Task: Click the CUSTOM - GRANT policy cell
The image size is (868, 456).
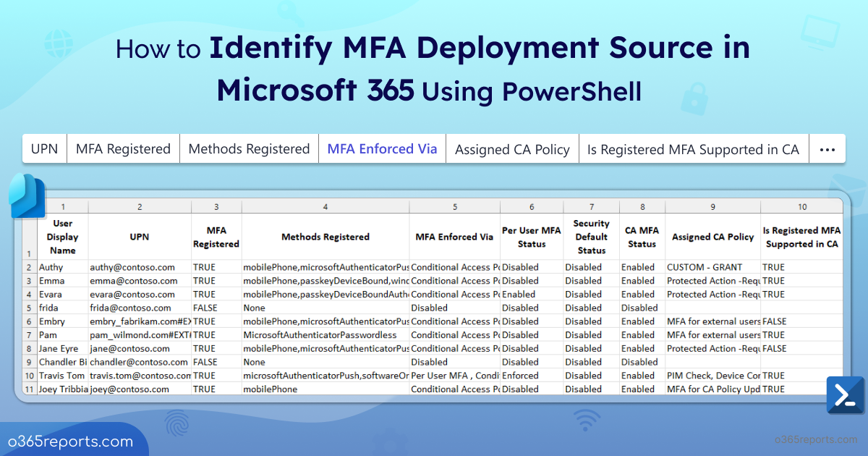Action: pos(705,267)
